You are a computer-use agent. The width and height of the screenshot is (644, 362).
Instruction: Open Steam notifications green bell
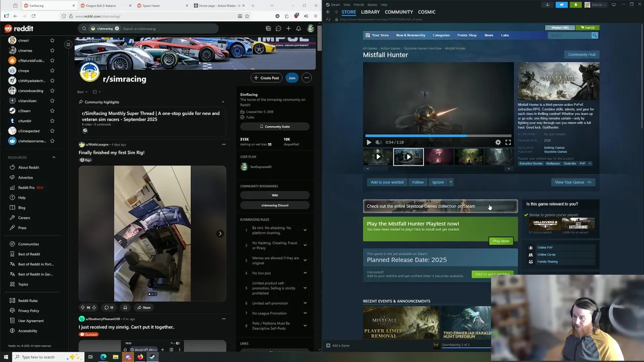coord(576,5)
